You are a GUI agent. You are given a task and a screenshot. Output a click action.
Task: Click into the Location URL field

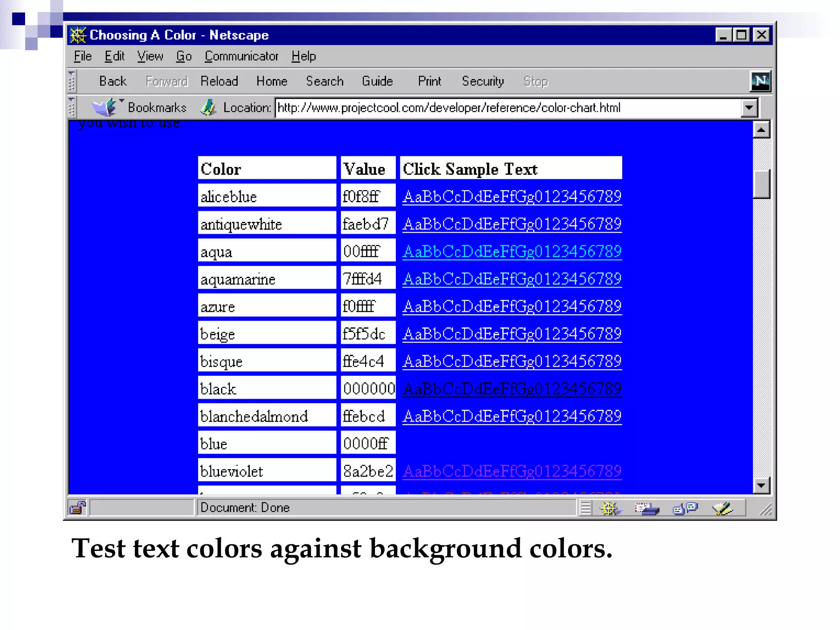[x=509, y=108]
